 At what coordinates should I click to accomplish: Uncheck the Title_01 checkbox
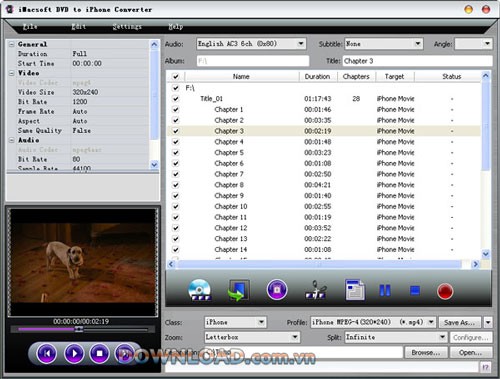pos(175,99)
